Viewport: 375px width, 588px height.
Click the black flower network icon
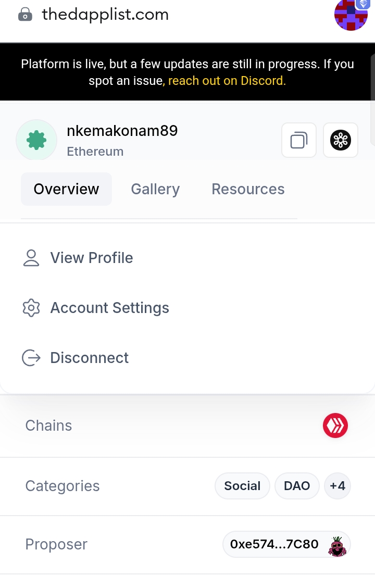tap(341, 140)
